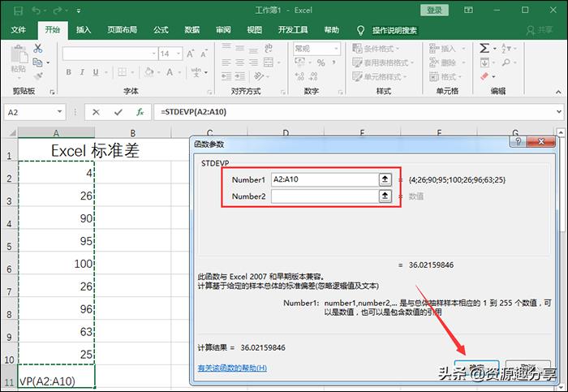Click the AutoSum sigma icon

point(484,49)
